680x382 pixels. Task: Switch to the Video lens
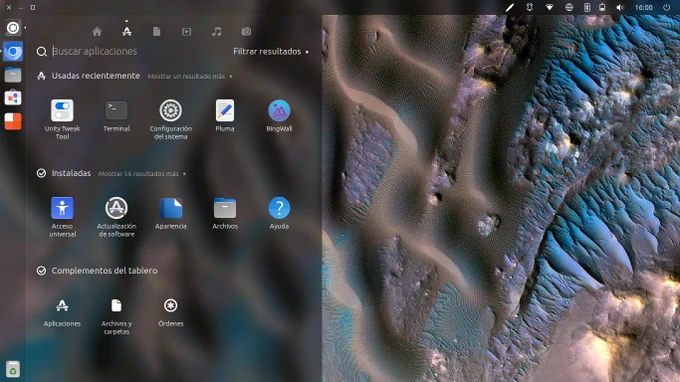pos(186,32)
